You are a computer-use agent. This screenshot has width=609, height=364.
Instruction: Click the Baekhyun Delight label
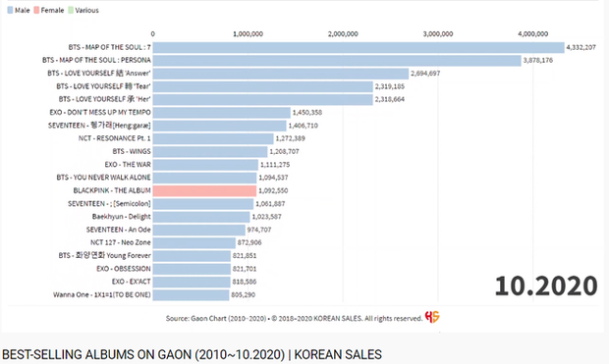[121, 217]
